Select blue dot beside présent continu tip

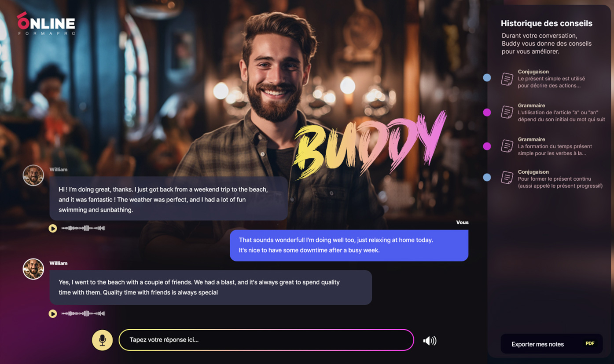pyautogui.click(x=487, y=178)
